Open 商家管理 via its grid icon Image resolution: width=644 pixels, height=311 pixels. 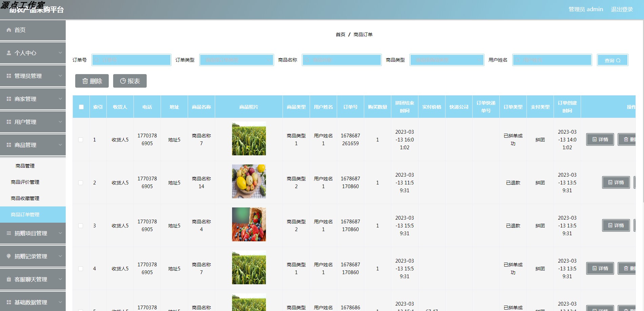9,99
